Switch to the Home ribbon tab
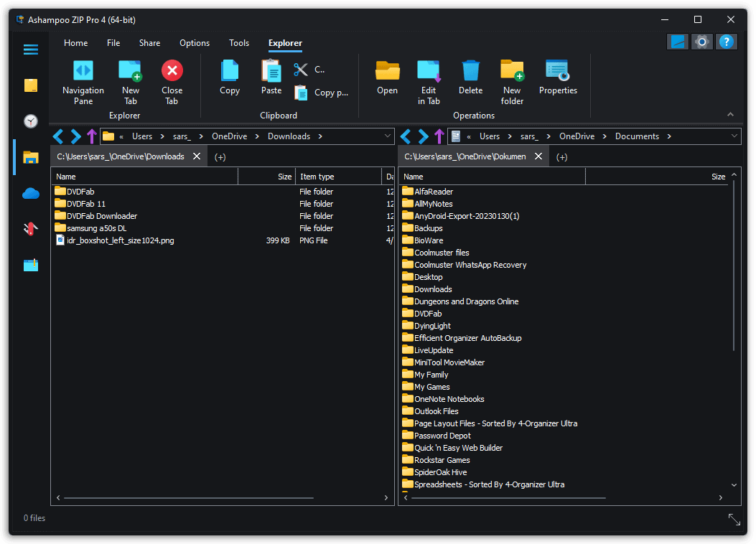 pos(75,43)
